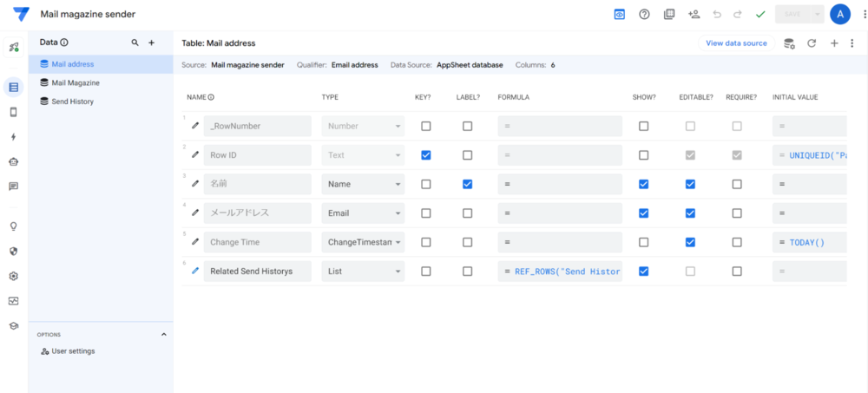Open Automation lightning bolt in left sidebar
The height and width of the screenshot is (393, 868).
[x=13, y=136]
